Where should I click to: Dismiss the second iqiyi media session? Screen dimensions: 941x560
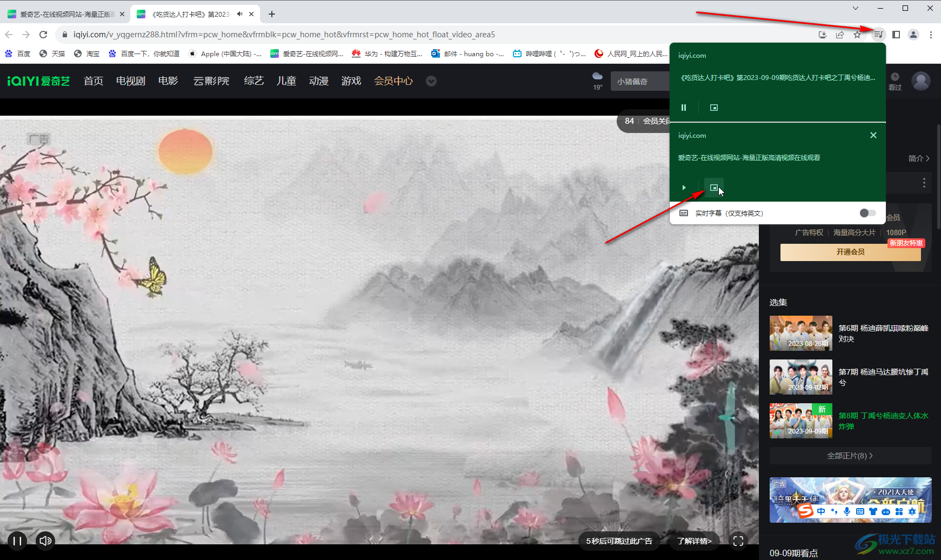(873, 135)
